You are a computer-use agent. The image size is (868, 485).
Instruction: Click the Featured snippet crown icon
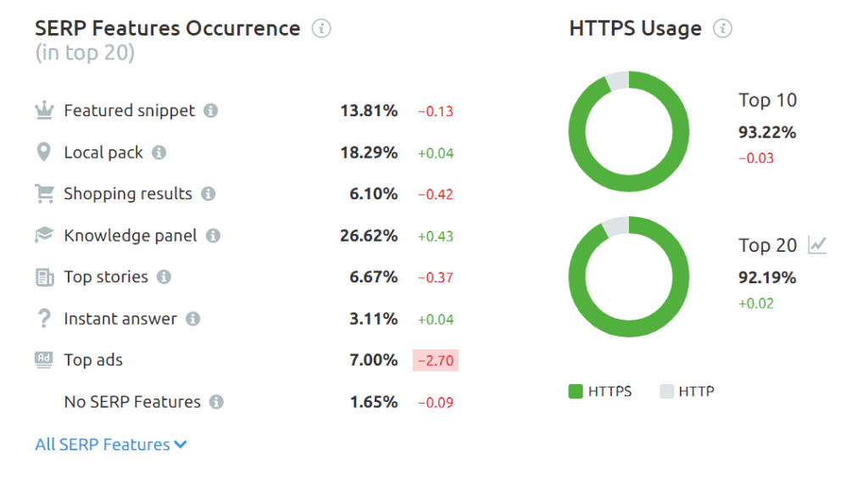point(44,110)
